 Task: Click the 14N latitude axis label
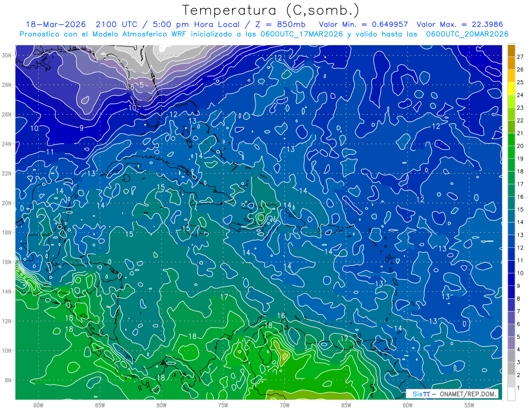click(x=7, y=292)
